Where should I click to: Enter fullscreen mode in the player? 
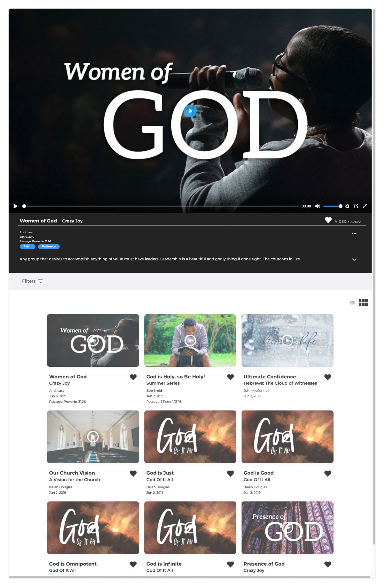click(x=365, y=206)
